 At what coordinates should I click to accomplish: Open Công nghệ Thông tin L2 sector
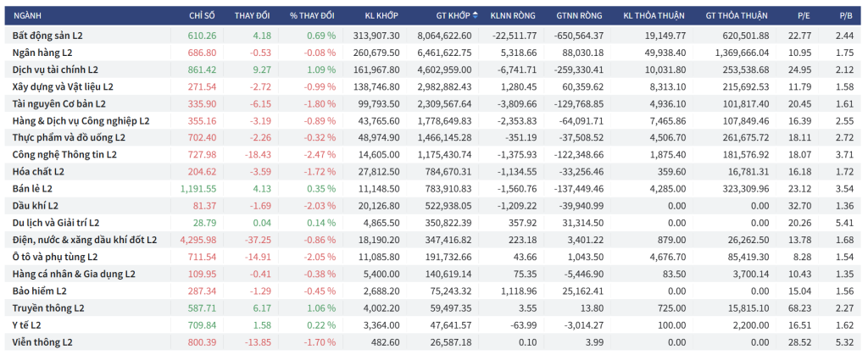point(64,154)
